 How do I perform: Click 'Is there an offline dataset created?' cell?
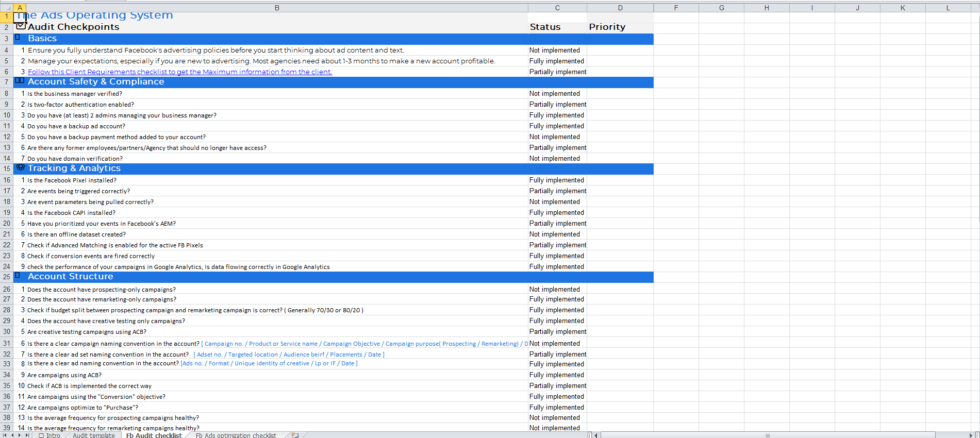277,234
